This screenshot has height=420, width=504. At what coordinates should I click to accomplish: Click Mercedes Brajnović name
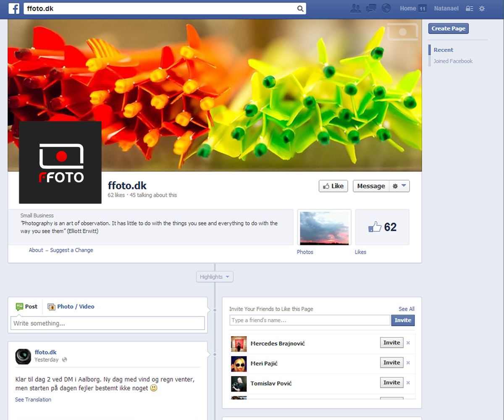[278, 344]
